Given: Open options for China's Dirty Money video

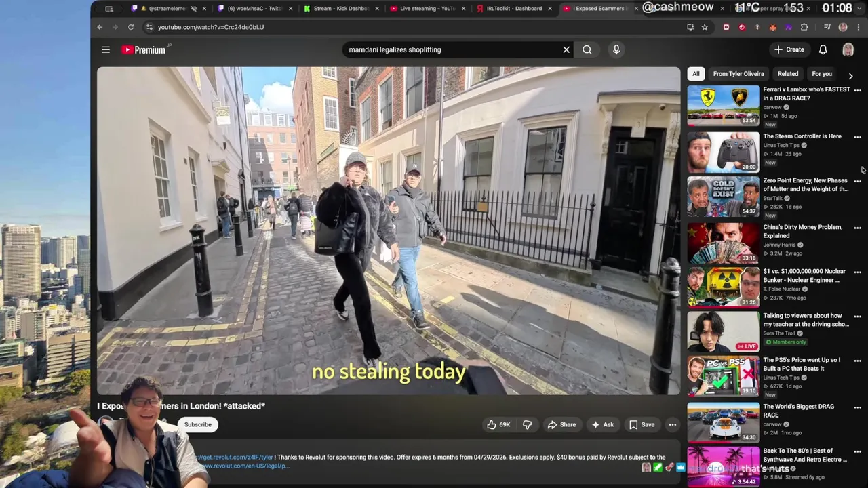Looking at the screenshot, I should tap(857, 228).
